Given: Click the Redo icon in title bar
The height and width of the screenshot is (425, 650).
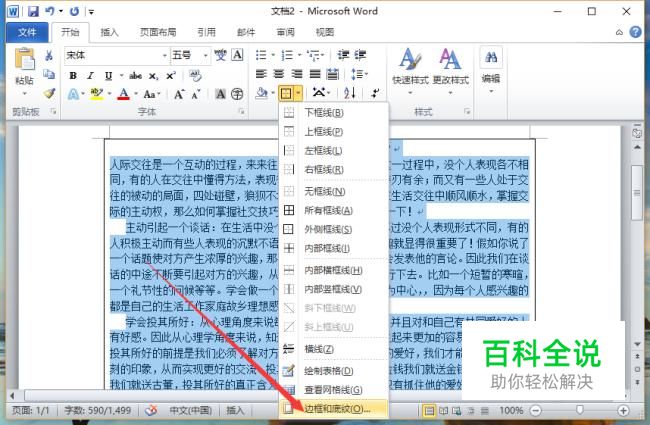Looking at the screenshot, I should (74, 11).
